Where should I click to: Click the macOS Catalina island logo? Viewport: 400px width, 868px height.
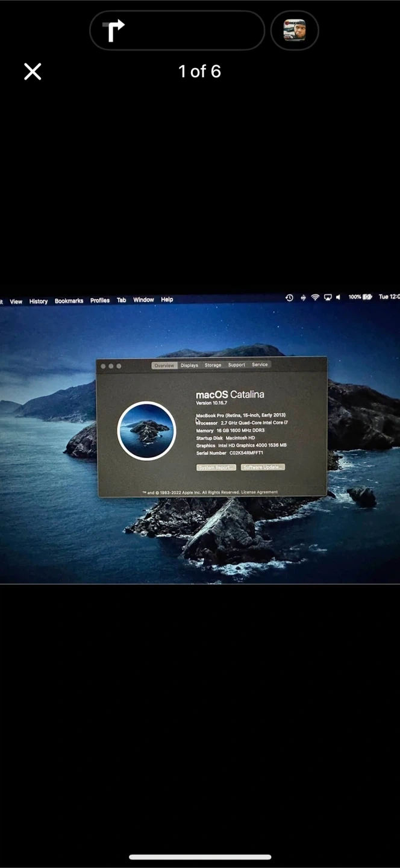pyautogui.click(x=146, y=430)
